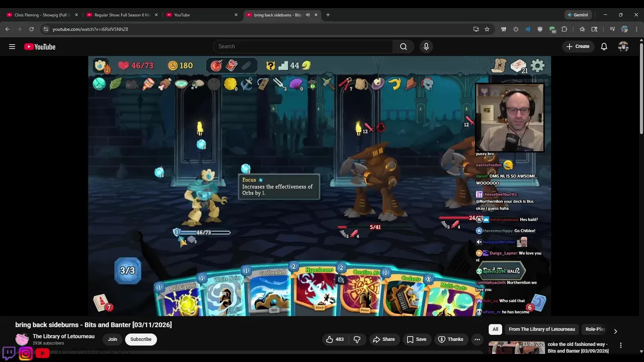Open the Instagram link icon below channel
The width and height of the screenshot is (644, 362).
(26, 353)
